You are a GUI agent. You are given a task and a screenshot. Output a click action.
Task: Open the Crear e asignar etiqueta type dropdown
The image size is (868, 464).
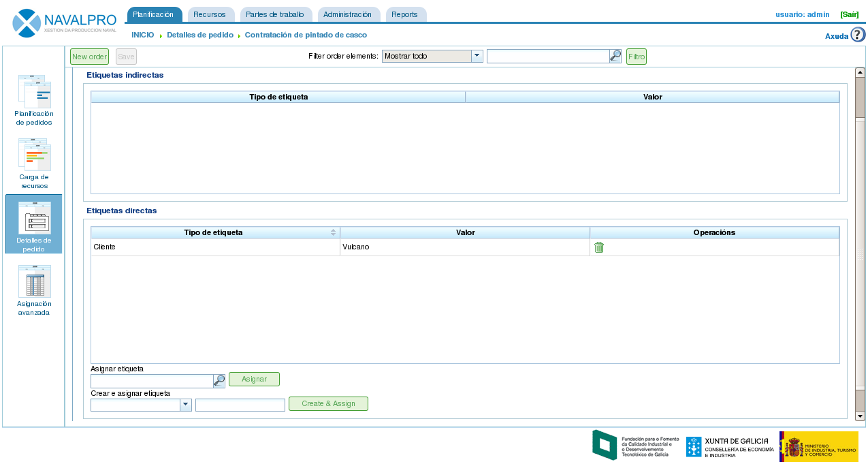[x=186, y=405]
